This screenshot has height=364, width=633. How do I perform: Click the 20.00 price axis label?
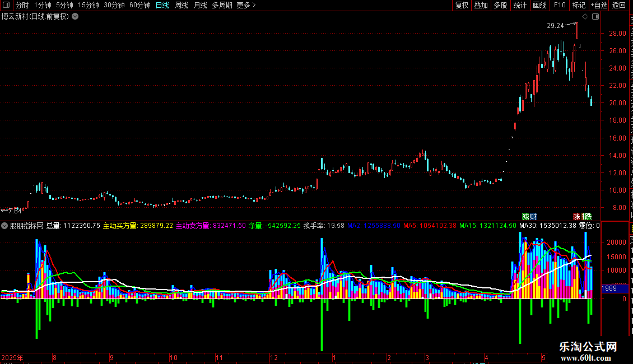coord(617,103)
